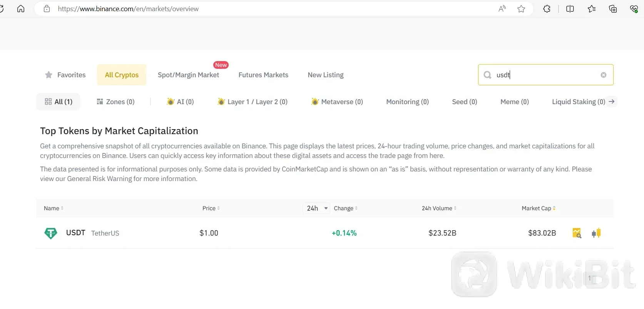The image size is (644, 309).
Task: Select the All Cryptos tab
Action: [122, 75]
